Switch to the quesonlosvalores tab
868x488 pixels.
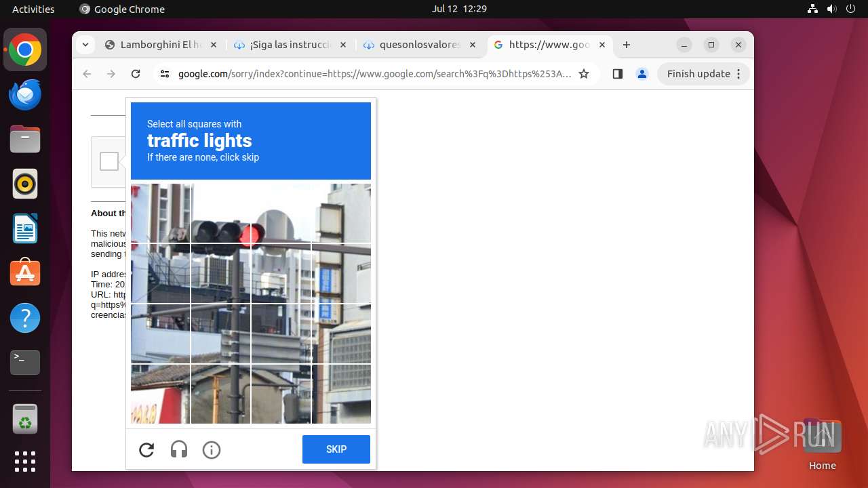click(x=420, y=45)
